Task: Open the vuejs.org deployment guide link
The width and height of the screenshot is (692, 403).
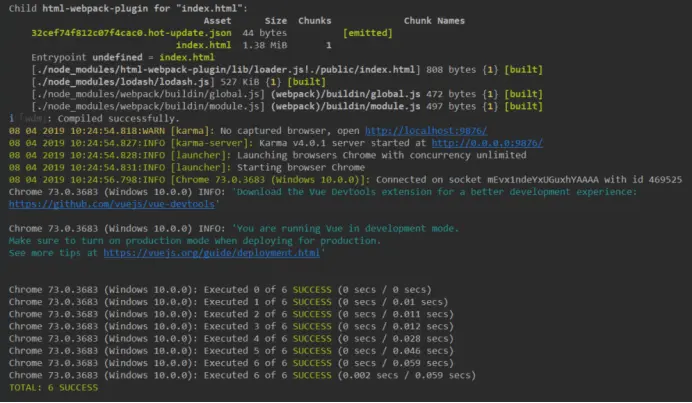Action: 212,253
